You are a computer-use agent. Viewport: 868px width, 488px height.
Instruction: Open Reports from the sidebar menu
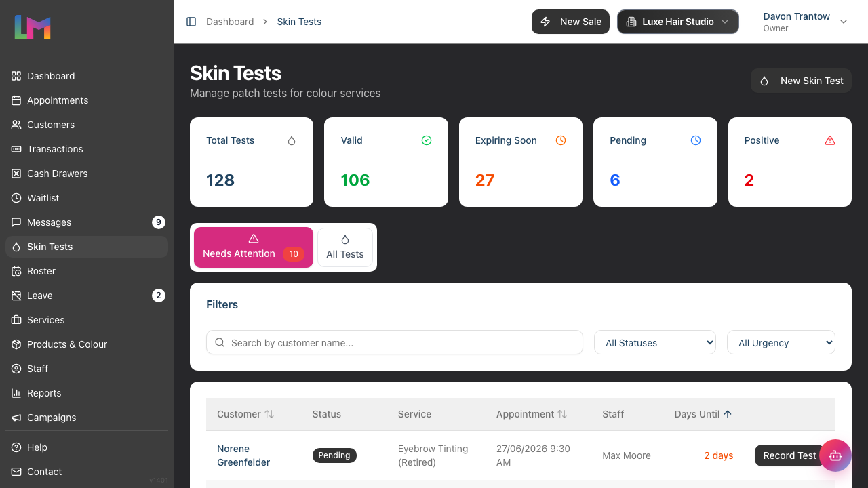[87, 393]
